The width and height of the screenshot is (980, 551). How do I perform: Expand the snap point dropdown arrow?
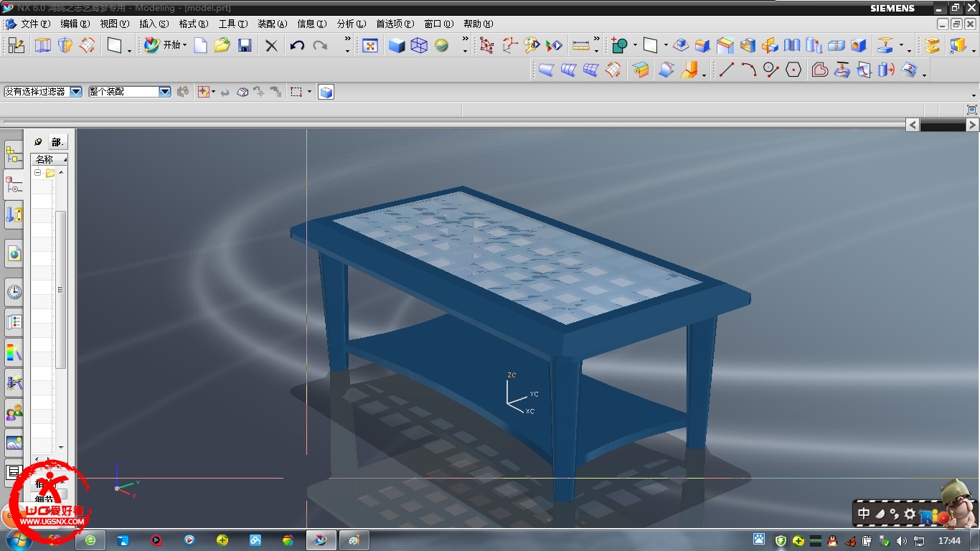[213, 92]
